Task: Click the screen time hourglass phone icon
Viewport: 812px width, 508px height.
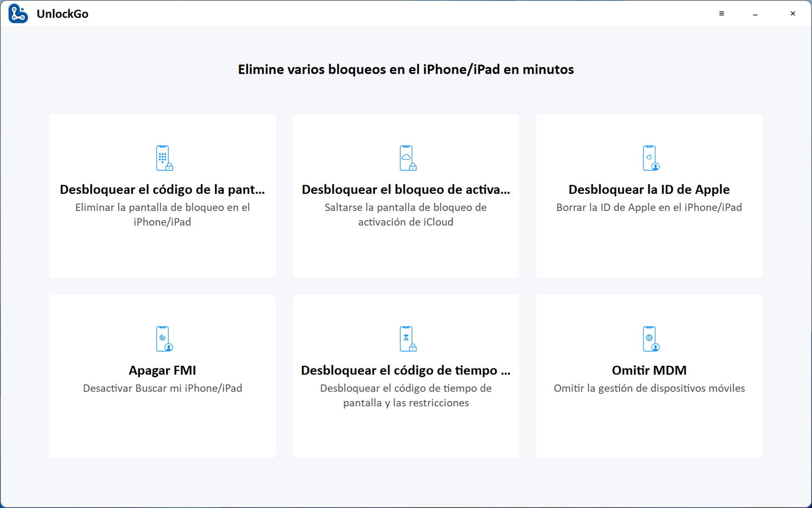Action: point(408,339)
